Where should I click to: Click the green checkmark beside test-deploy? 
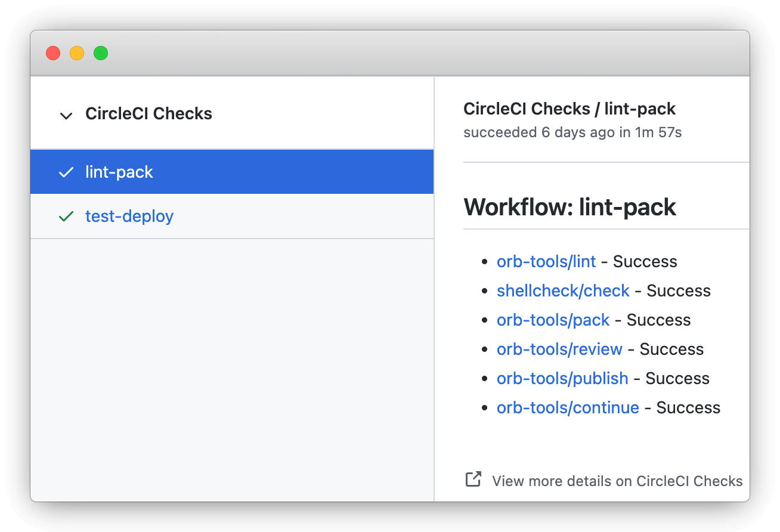click(66, 216)
